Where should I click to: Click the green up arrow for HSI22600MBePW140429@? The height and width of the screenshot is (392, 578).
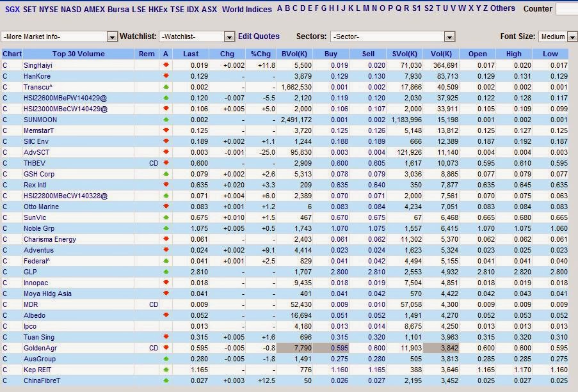[166, 98]
